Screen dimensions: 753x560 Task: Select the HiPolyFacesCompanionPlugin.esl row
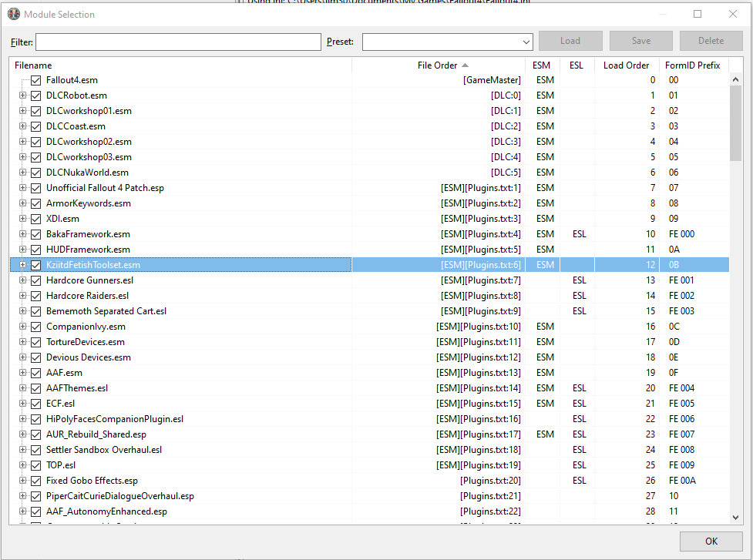pyautogui.click(x=370, y=419)
